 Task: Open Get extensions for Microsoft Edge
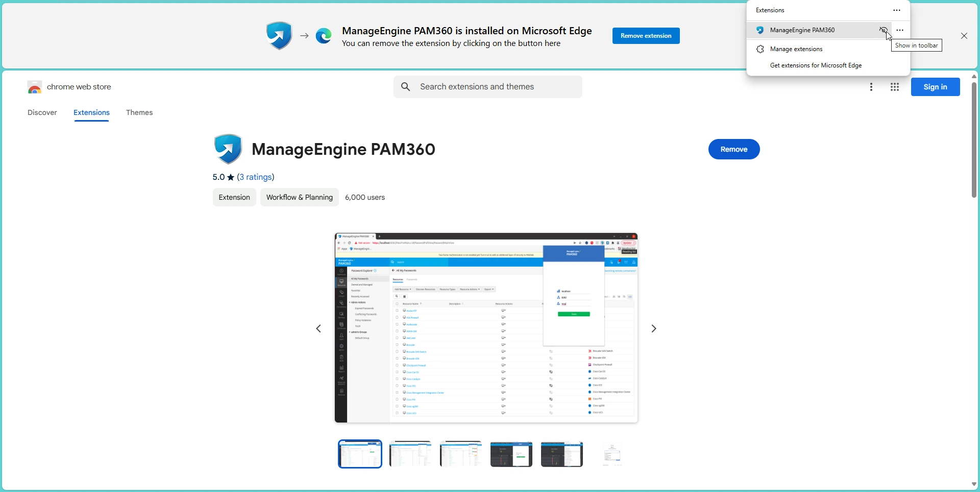(x=816, y=65)
